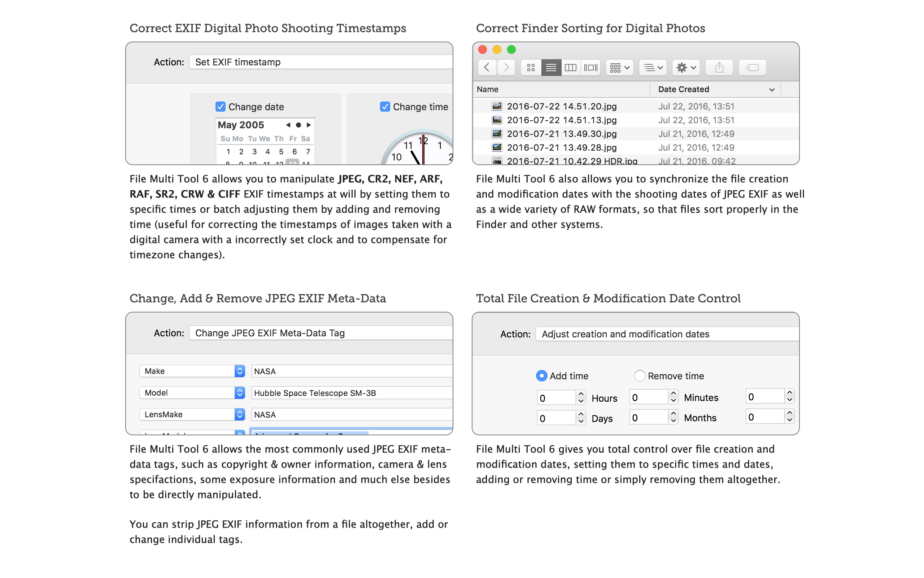Switch Finder to cover flow view
The width and height of the screenshot is (924, 578).
[590, 68]
